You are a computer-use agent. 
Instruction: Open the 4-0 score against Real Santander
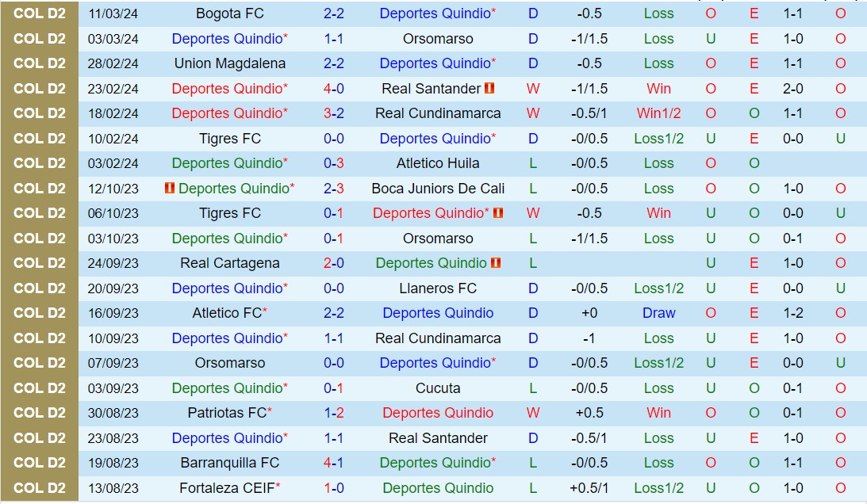pos(334,89)
